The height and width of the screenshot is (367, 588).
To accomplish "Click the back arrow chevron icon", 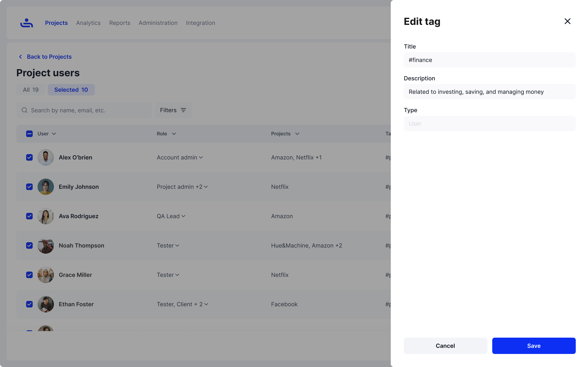I will coord(21,56).
